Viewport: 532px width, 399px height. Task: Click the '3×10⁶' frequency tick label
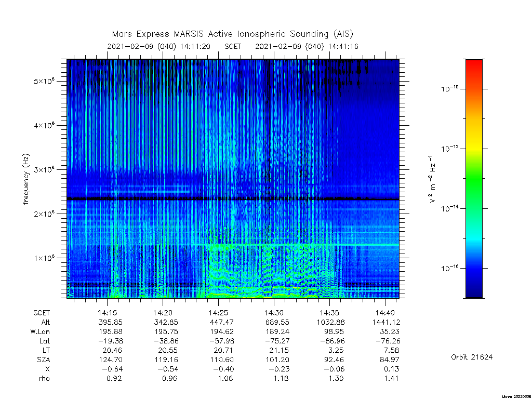[x=44, y=169]
